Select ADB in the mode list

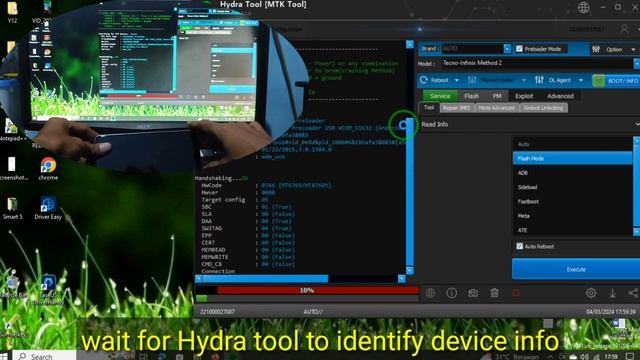573,173
